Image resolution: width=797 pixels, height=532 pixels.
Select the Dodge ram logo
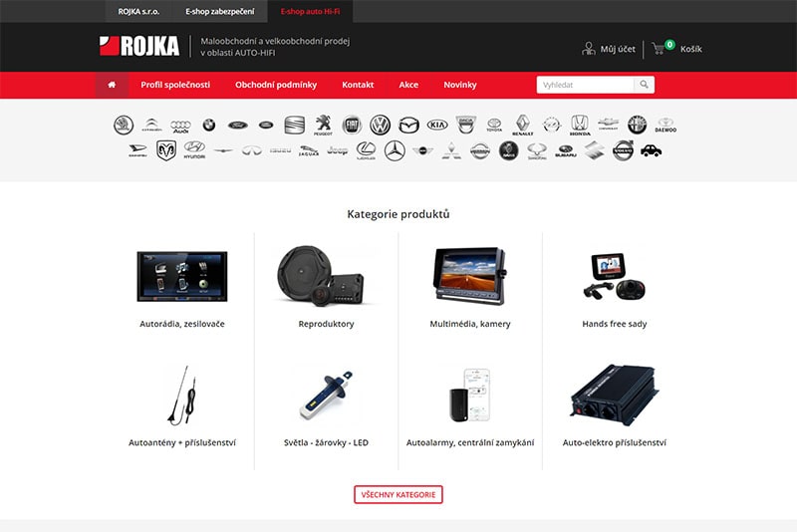pyautogui.click(x=166, y=150)
